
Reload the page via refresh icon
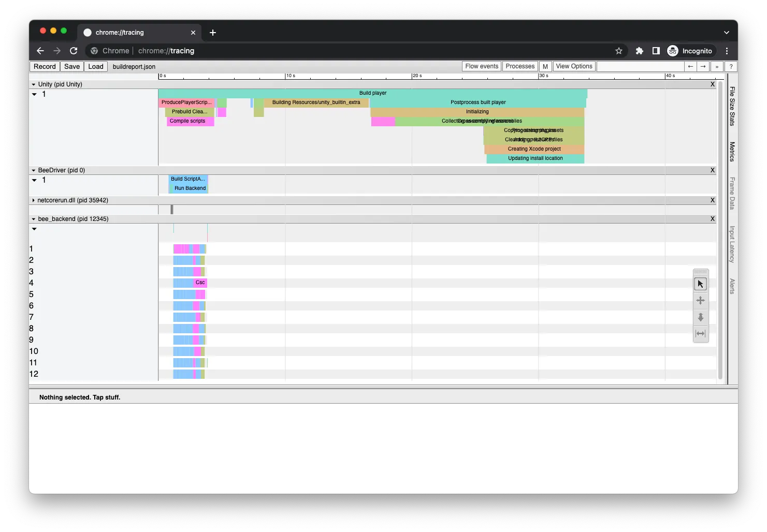pyautogui.click(x=74, y=51)
